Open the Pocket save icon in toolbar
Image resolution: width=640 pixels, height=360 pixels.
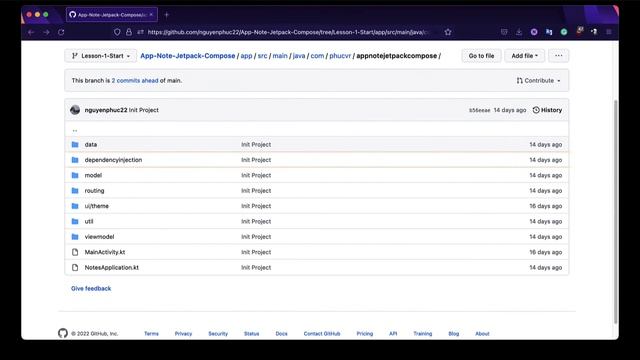[x=504, y=32]
